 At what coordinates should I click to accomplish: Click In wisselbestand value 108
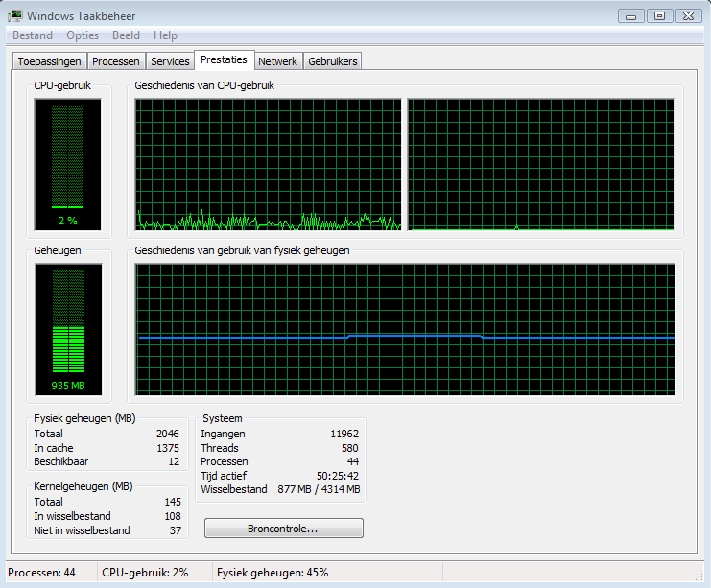coord(173,516)
